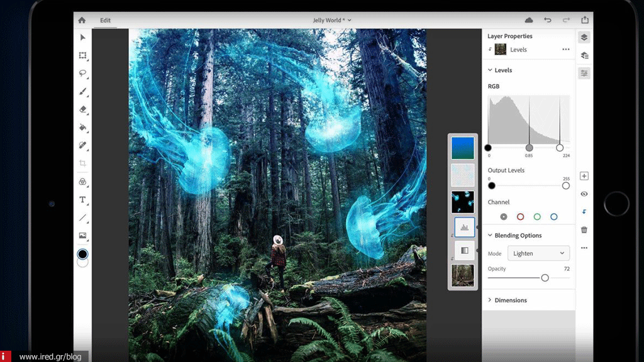Select the Eraser tool
Image resolution: width=644 pixels, height=362 pixels.
tap(82, 109)
